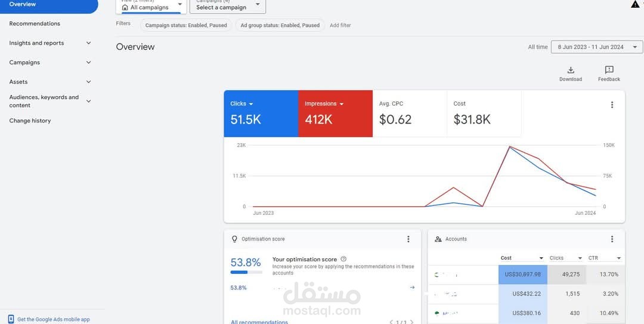This screenshot has height=324, width=644.
Task: Select the Avg. CPC metric tile
Action: pyautogui.click(x=410, y=113)
